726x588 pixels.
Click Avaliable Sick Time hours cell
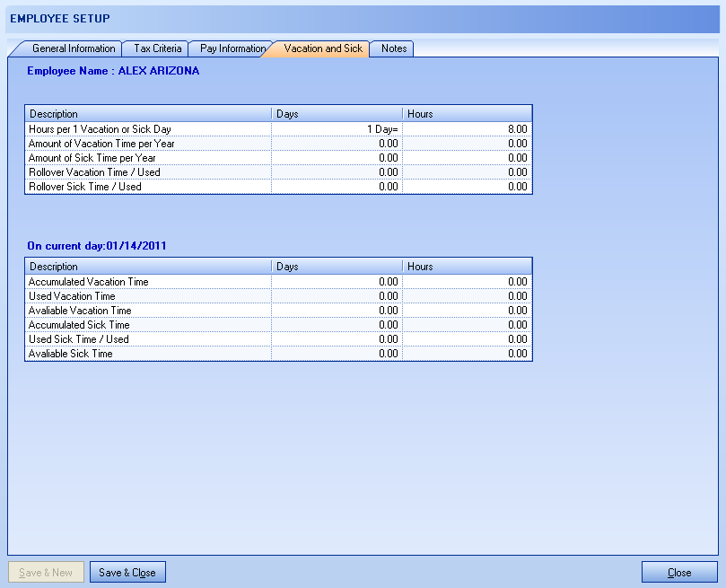467,354
